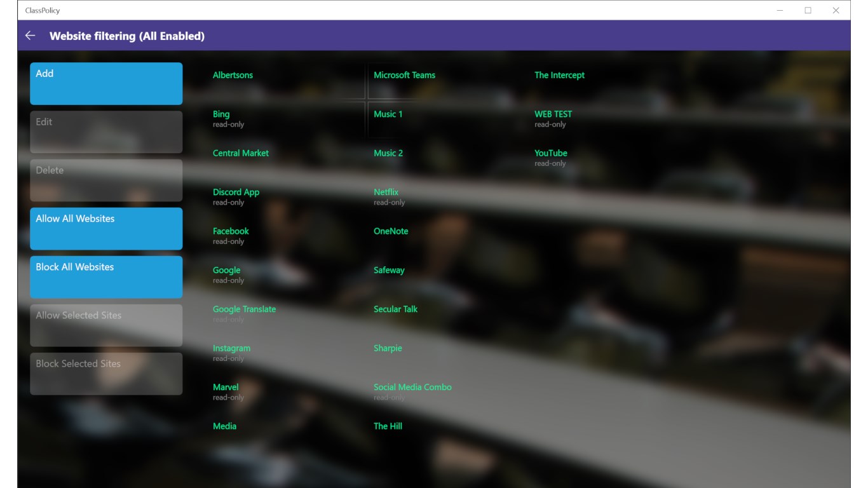Viewport: 868px width, 488px height.
Task: Select the Music 1 entry
Action: [x=388, y=114]
